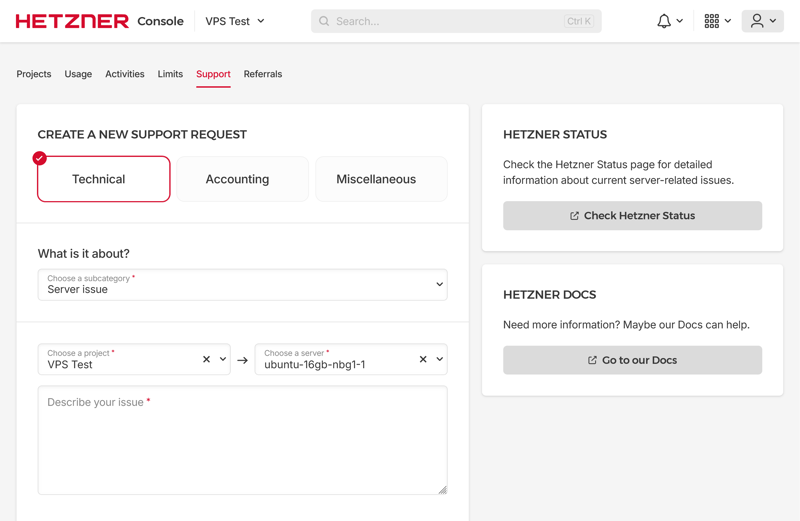Click Go to our Docs button
Viewport: 800px width, 521px height.
pyautogui.click(x=632, y=360)
